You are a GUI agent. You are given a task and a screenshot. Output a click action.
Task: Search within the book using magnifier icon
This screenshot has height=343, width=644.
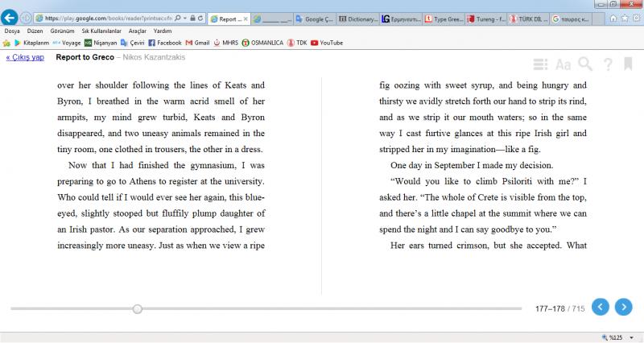tap(585, 64)
